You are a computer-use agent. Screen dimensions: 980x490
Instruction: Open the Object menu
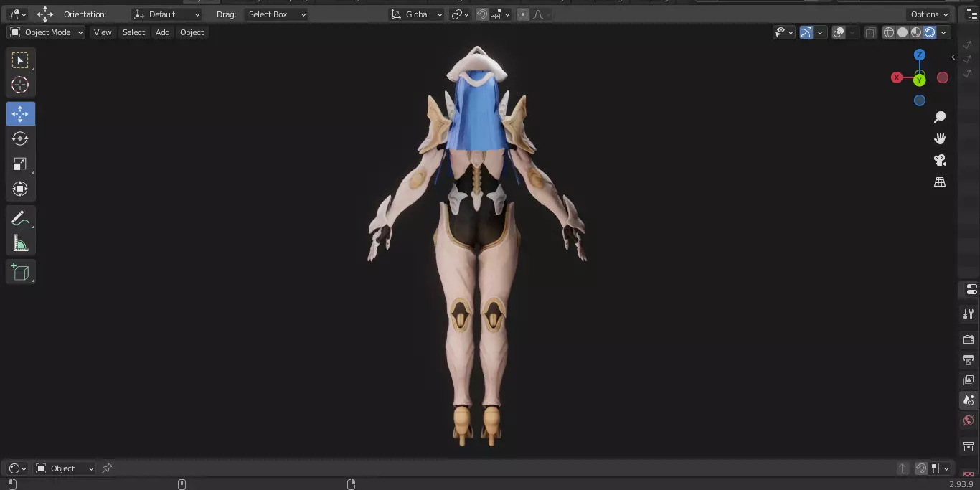tap(192, 32)
